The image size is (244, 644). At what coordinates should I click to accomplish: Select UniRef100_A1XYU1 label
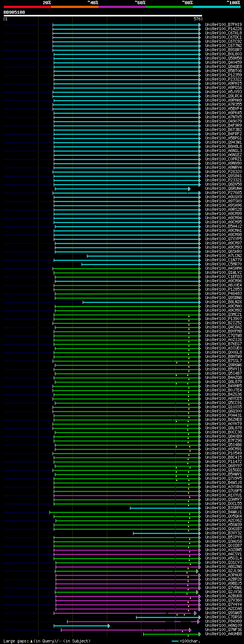(x=223, y=495)
